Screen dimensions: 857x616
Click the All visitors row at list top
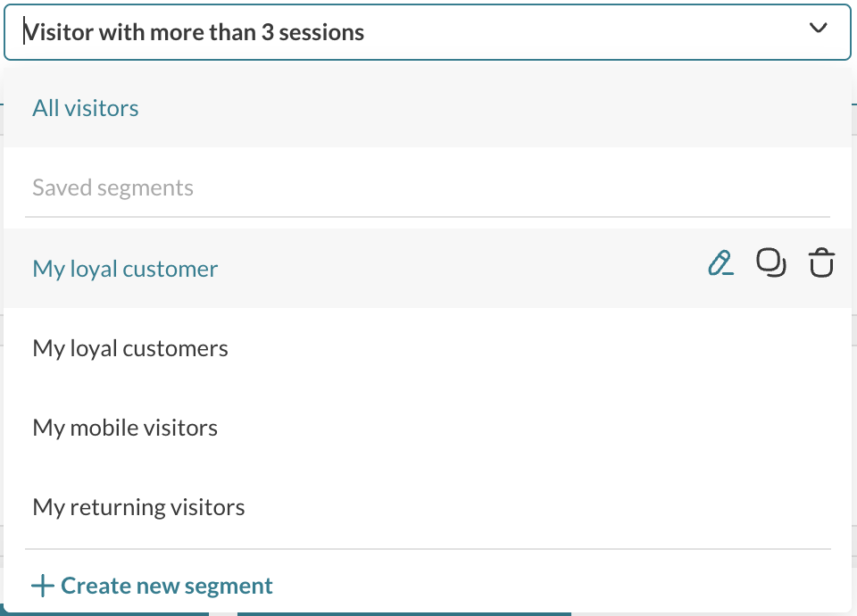click(x=428, y=108)
